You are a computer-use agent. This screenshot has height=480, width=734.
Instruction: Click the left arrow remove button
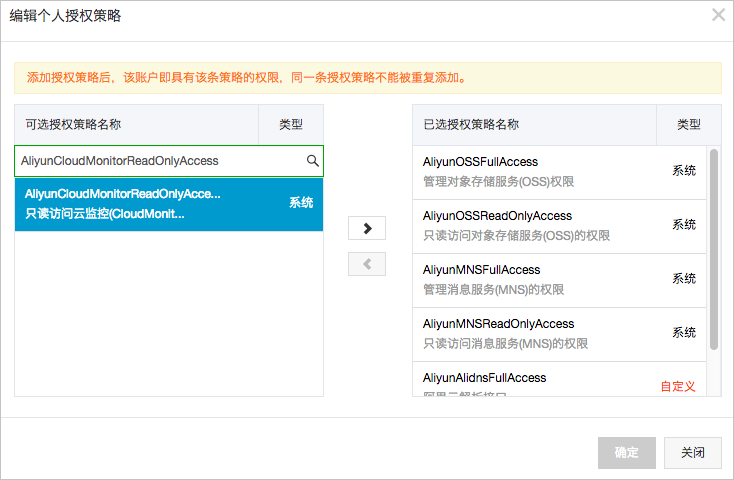(x=367, y=264)
